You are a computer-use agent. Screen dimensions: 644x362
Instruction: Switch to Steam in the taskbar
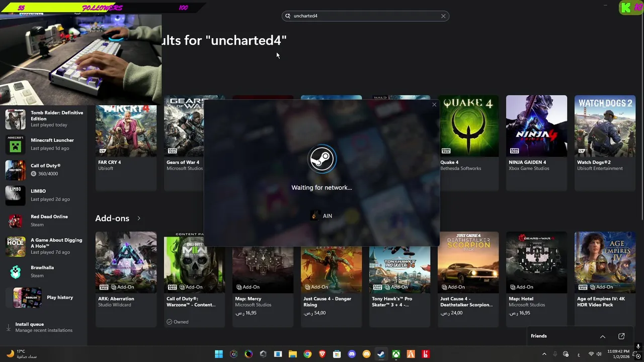coord(381,354)
